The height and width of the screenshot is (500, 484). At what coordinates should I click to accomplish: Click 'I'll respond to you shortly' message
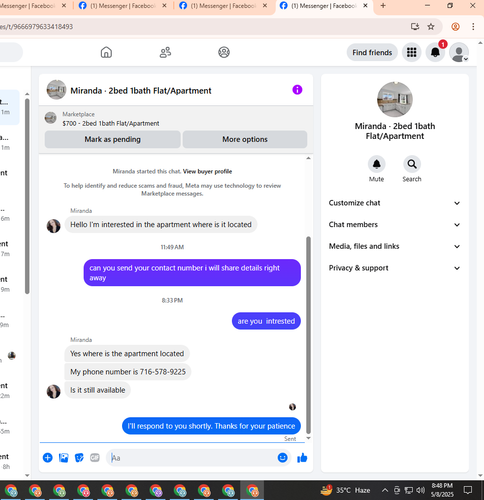[211, 426]
